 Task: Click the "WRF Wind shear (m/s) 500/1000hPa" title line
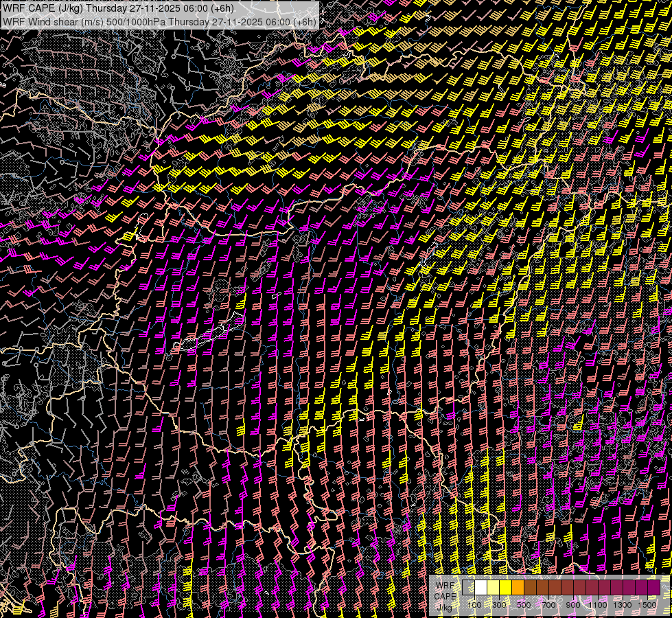tap(159, 22)
